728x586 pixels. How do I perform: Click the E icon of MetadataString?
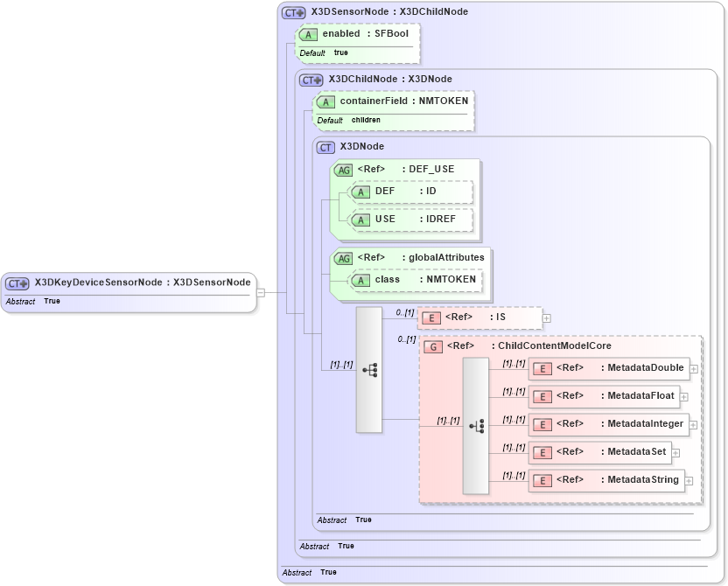pyautogui.click(x=542, y=481)
